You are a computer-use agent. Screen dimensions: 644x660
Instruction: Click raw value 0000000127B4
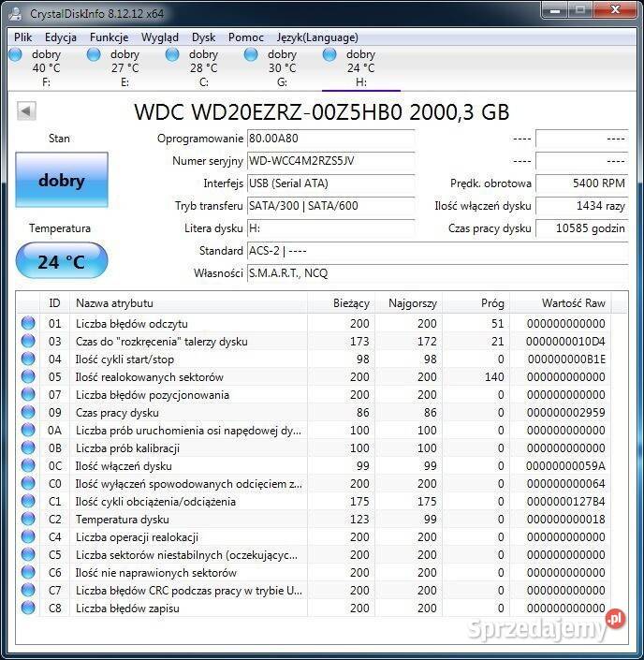(x=565, y=501)
